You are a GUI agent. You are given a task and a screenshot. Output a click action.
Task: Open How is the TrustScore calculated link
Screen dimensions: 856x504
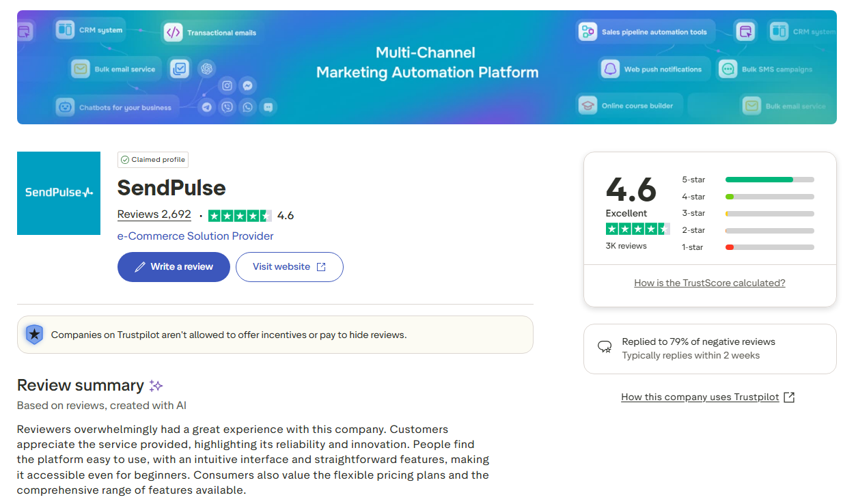coord(709,282)
